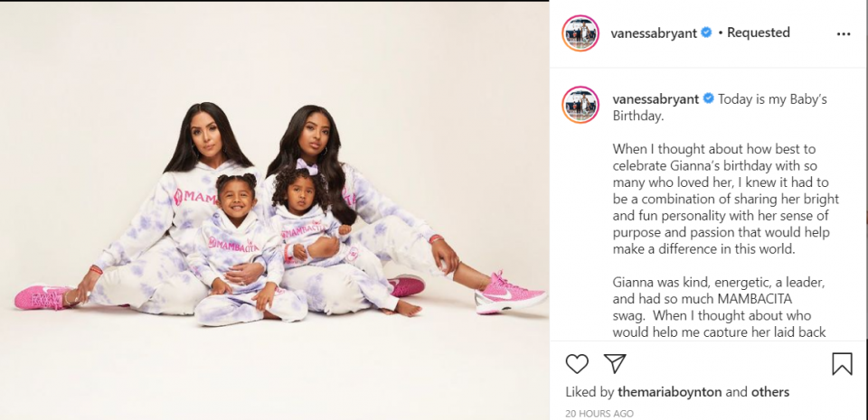Click the caption text about Gianna's birthday
Viewport: 868px width, 420px height.
point(725,199)
